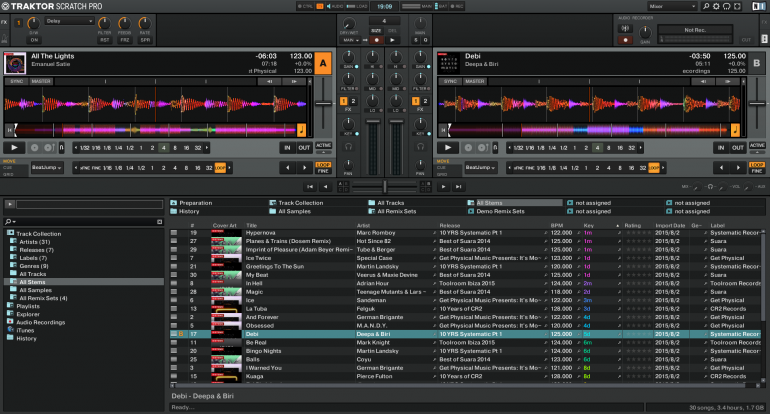The image size is (770, 414).
Task: Play the browser preview player
Action: 10,204
